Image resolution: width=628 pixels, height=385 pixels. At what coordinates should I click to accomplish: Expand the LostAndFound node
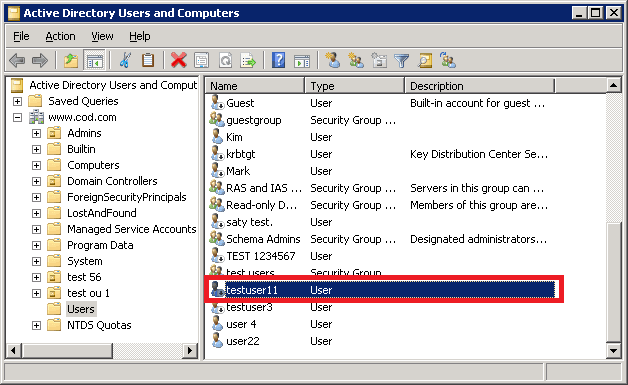pos(36,214)
